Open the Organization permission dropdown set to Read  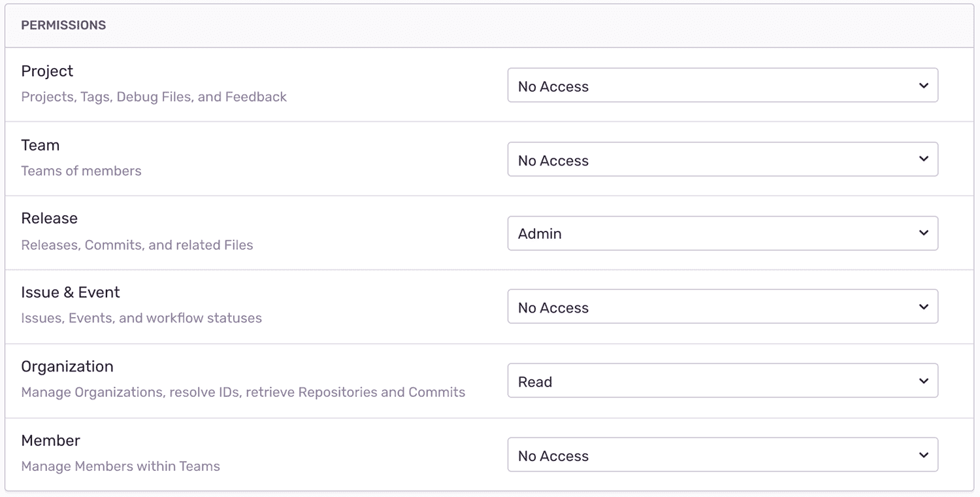click(x=722, y=381)
